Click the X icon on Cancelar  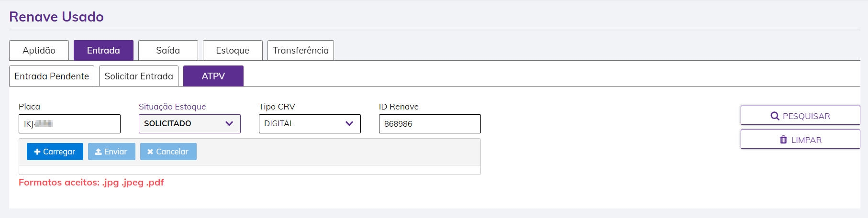click(150, 152)
